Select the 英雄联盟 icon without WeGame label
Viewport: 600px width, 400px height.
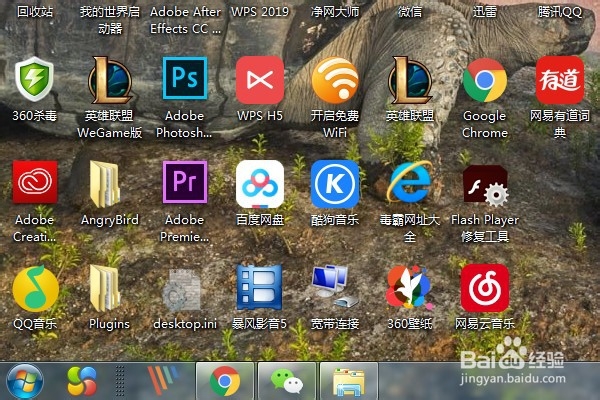point(409,80)
